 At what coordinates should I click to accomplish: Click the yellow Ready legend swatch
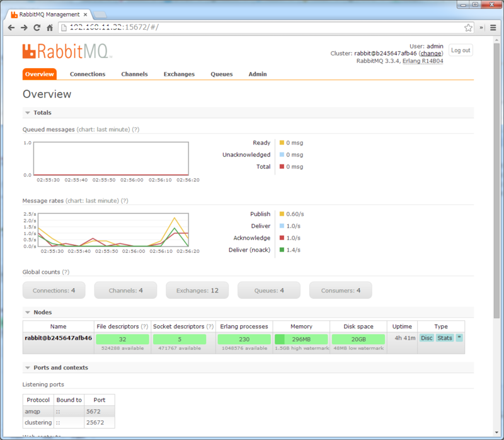[282, 143]
